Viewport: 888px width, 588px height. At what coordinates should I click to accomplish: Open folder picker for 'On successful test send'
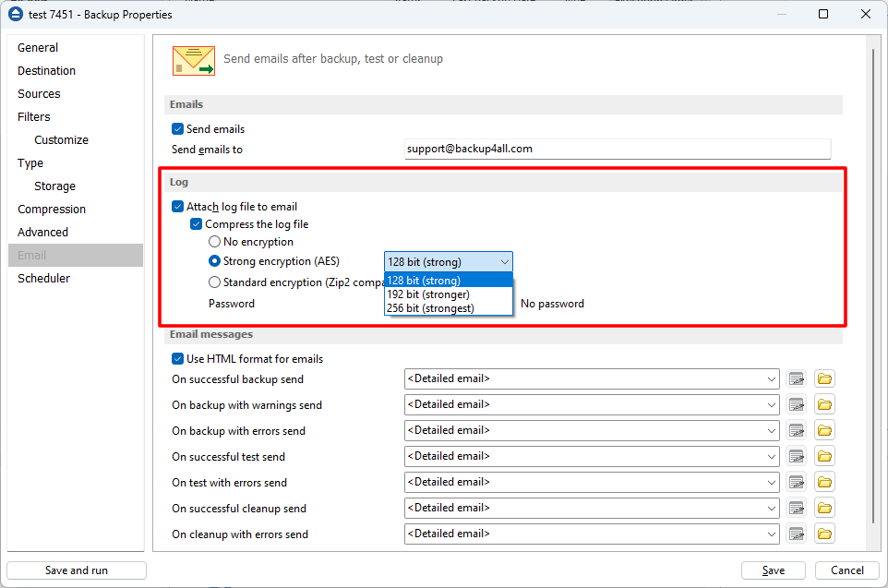(823, 456)
